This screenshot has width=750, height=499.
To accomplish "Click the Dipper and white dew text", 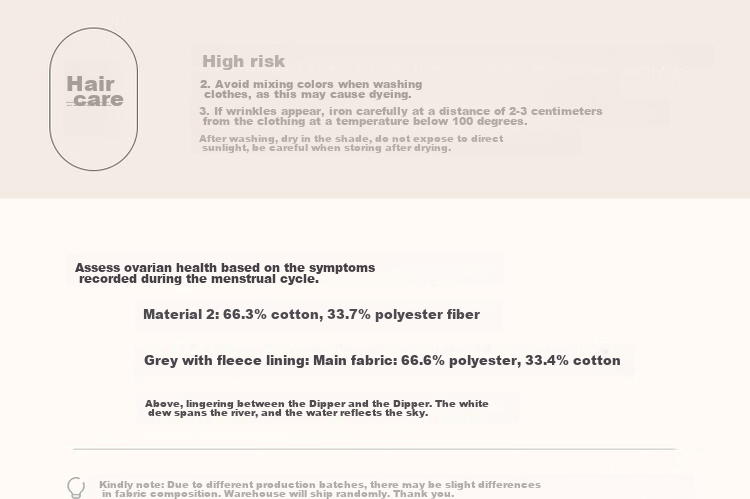I will (317, 408).
